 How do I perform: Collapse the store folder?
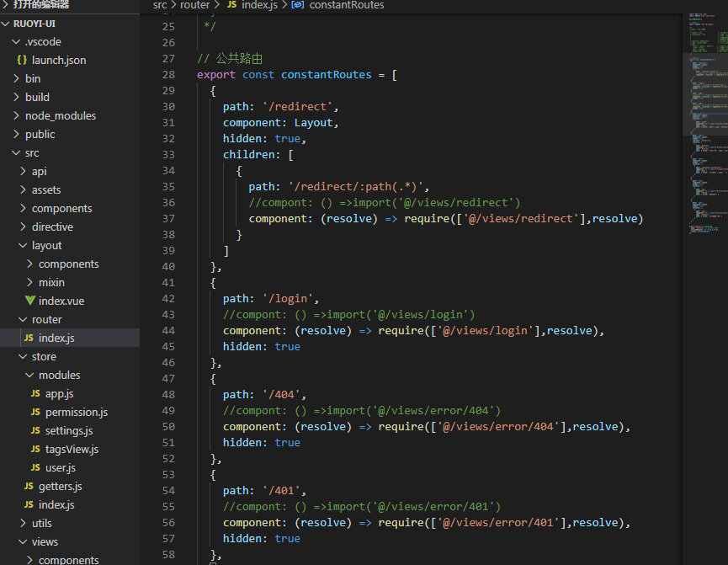tap(23, 356)
